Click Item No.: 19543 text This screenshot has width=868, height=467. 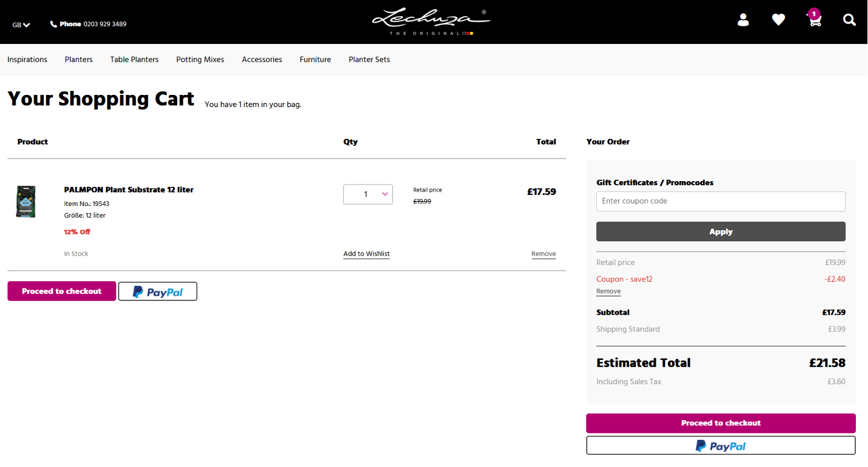pyautogui.click(x=87, y=204)
